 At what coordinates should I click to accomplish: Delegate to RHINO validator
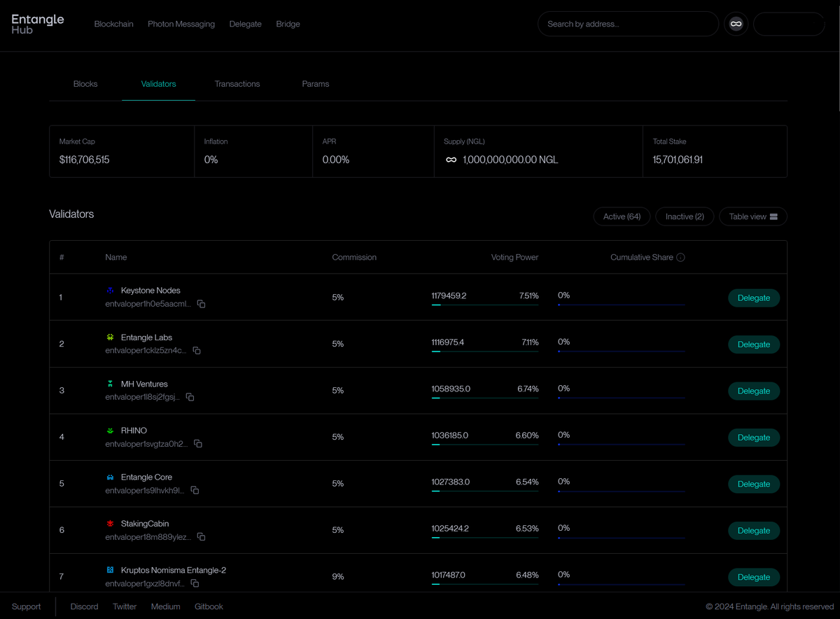tap(754, 438)
